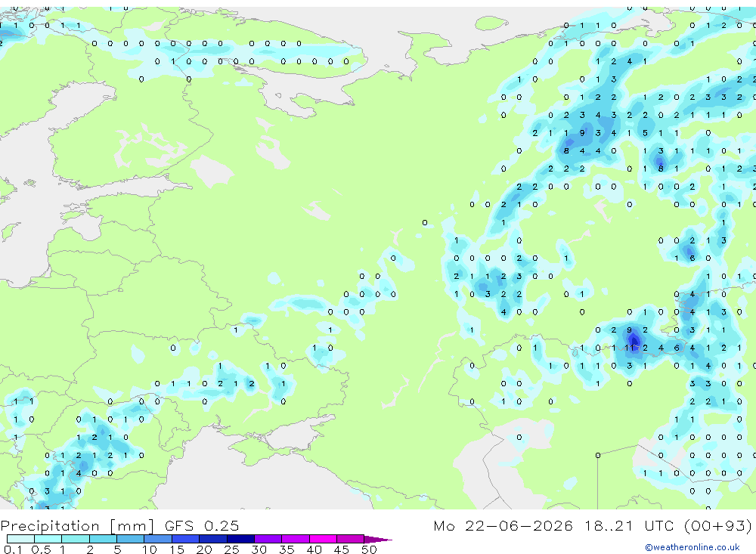Select the 30–35 mm violet legend box

pos(268,539)
